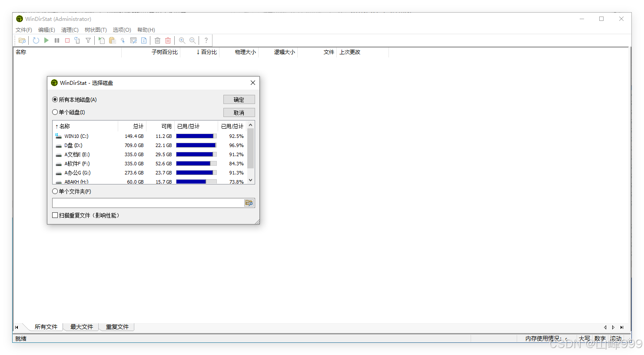644x355 pixels.
Task: Select the 所有本地磁盘(A) radio button
Action: [55, 100]
